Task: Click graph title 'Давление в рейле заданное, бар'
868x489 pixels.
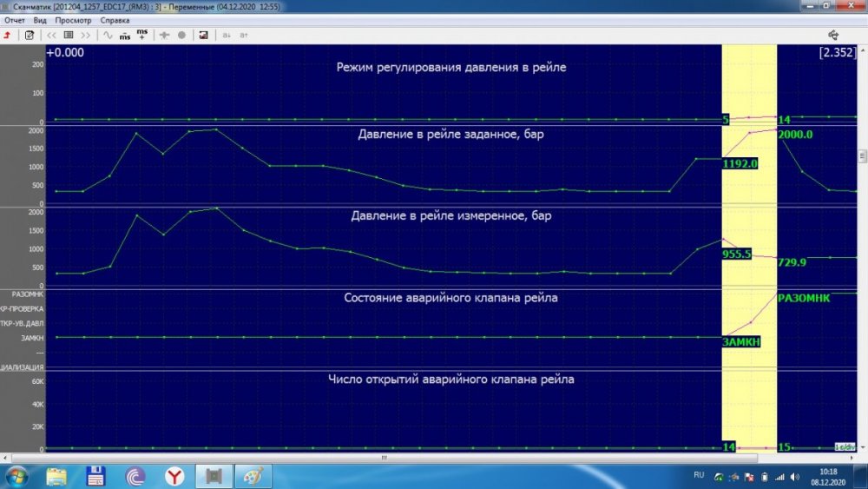Action: coord(451,134)
